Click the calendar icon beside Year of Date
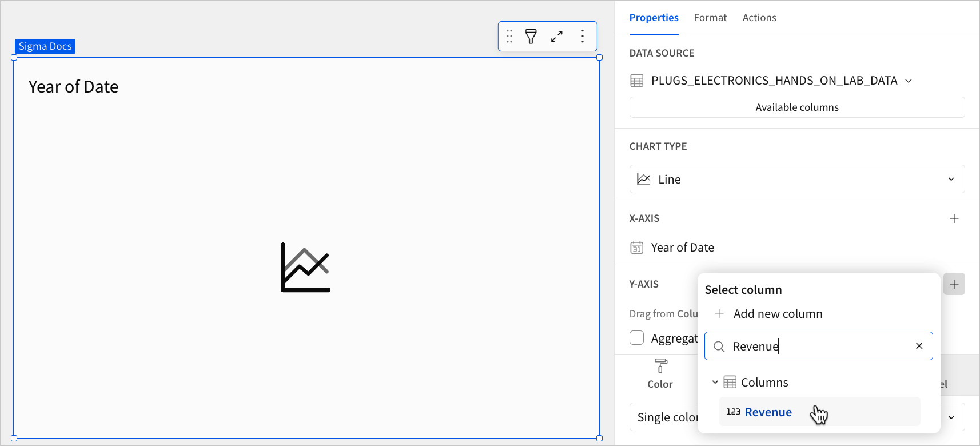Viewport: 980px width, 446px height. point(636,247)
